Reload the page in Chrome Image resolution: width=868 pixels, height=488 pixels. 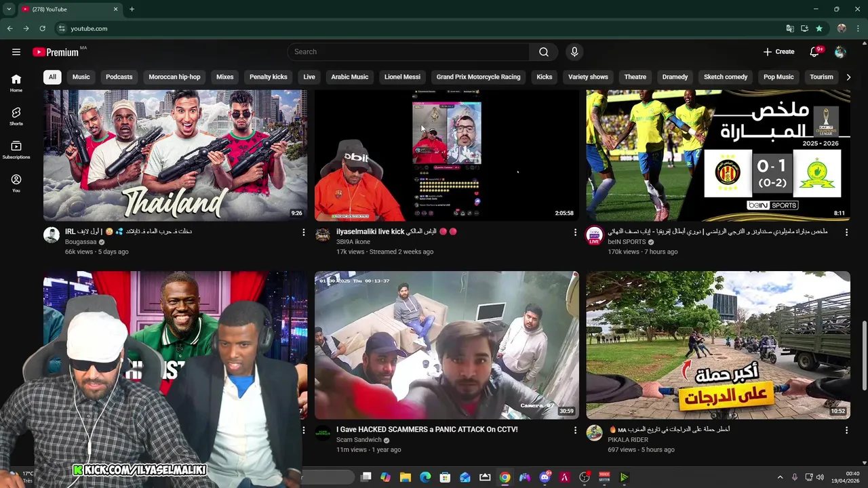click(42, 28)
